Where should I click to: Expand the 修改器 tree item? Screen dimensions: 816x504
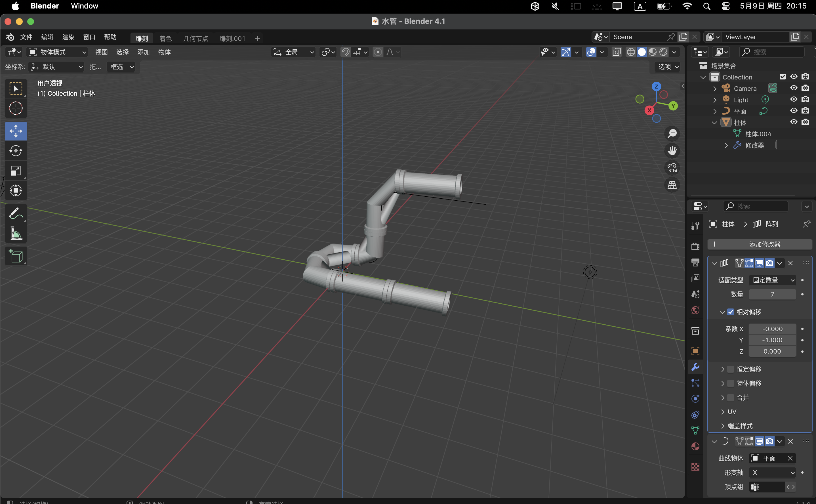[x=726, y=145]
